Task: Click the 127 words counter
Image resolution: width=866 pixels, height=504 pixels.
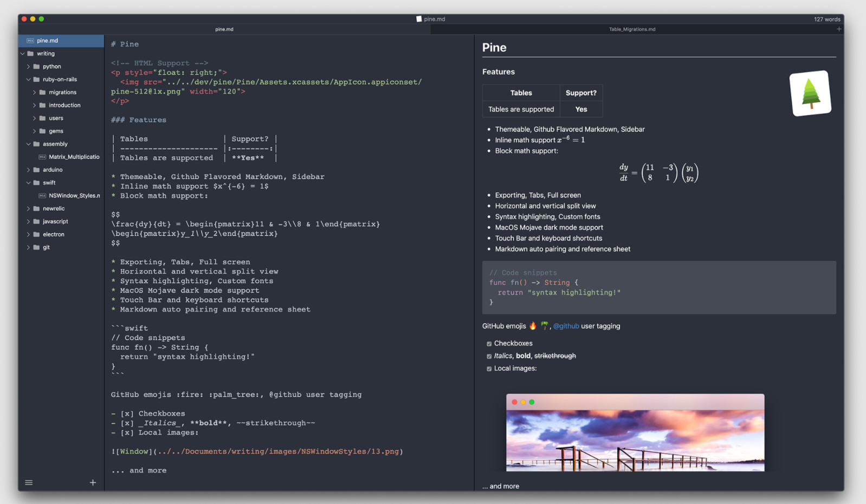Action: click(827, 19)
